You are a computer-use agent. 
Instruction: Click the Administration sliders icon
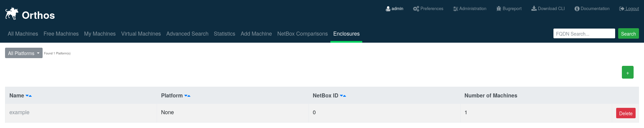pyautogui.click(x=455, y=9)
